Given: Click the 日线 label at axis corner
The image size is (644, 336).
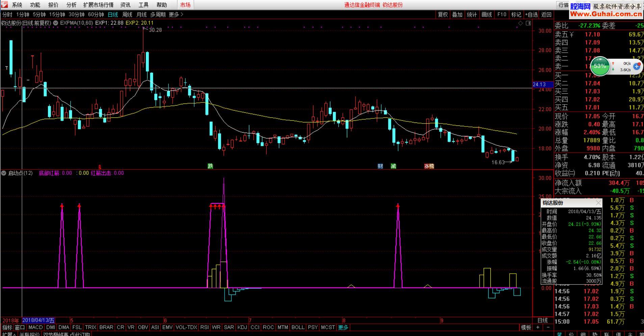Looking at the screenshot, I should [x=542, y=320].
